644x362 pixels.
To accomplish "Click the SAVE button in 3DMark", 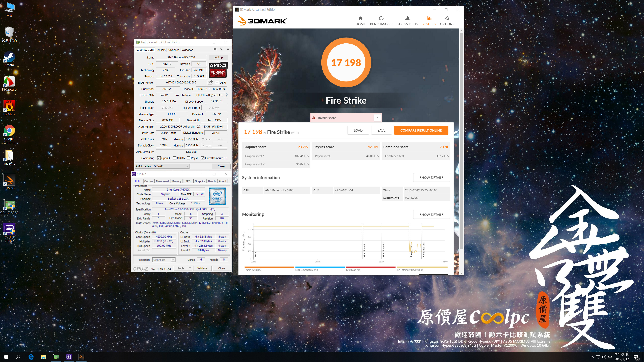I will point(381,130).
